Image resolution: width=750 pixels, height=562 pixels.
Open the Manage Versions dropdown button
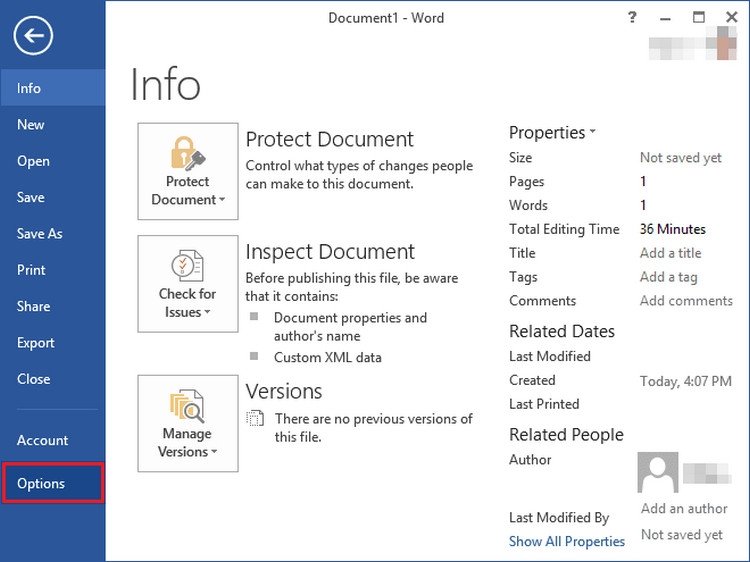(x=188, y=423)
